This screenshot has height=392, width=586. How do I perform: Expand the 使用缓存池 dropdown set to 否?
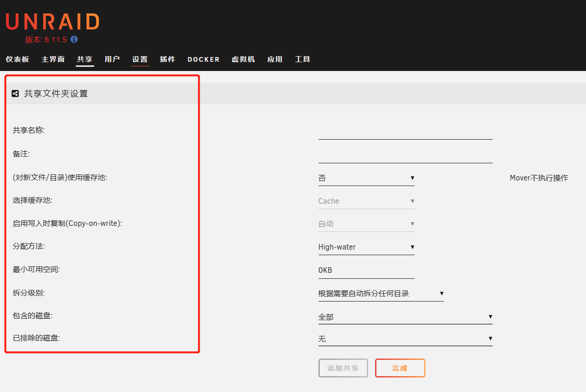point(366,178)
